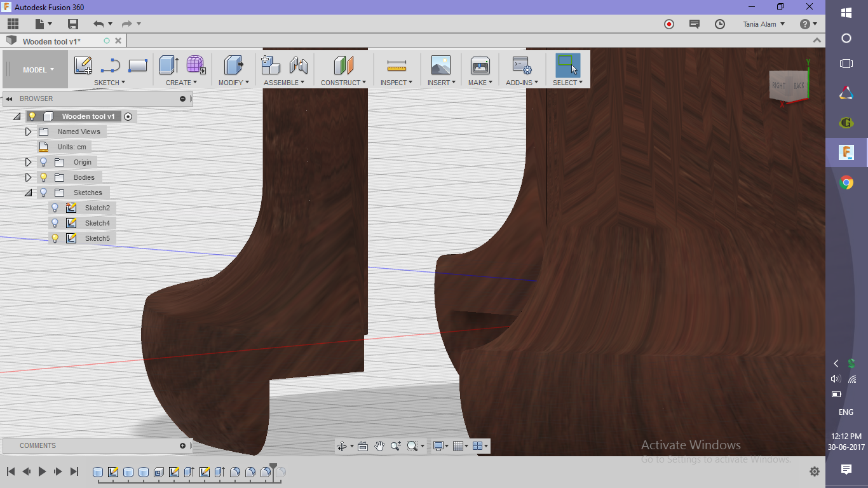Screen dimensions: 868x488
Task: Click the Scripts and Add-Ins icon
Action: [x=522, y=65]
